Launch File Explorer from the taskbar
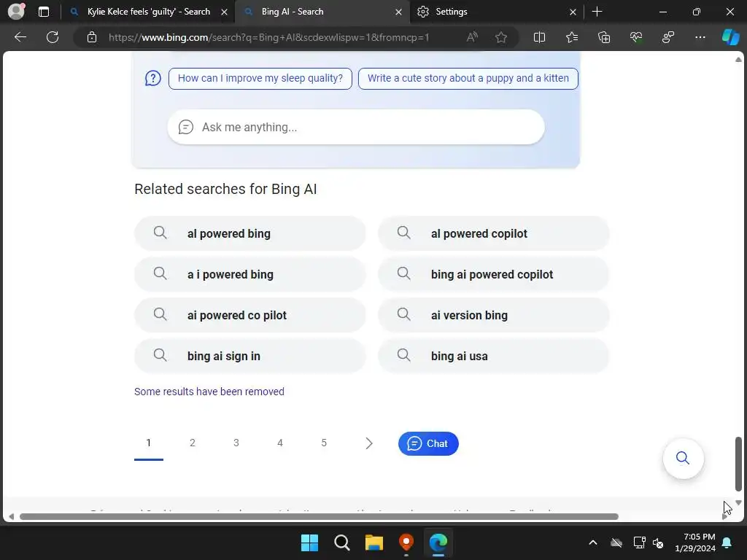 [374, 542]
